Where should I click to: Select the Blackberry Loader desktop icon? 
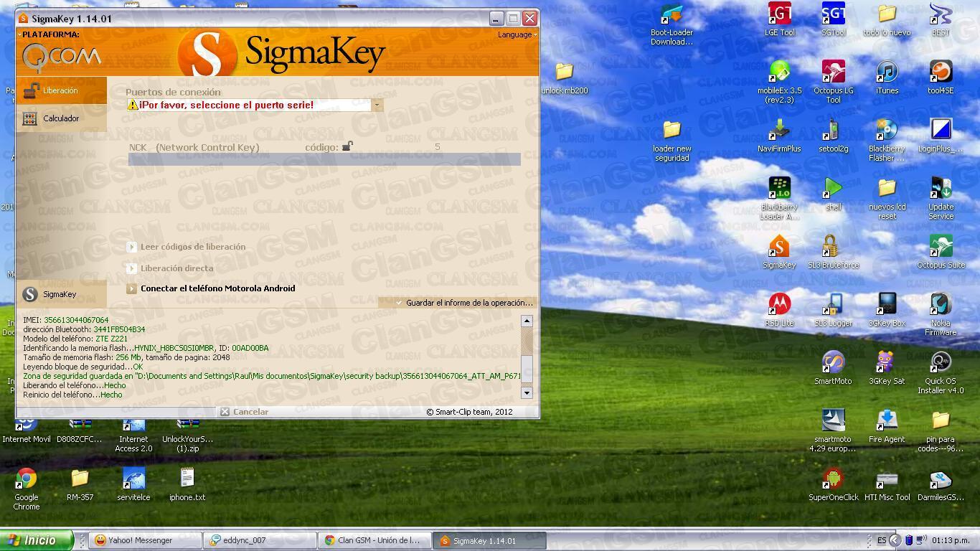pyautogui.click(x=779, y=199)
